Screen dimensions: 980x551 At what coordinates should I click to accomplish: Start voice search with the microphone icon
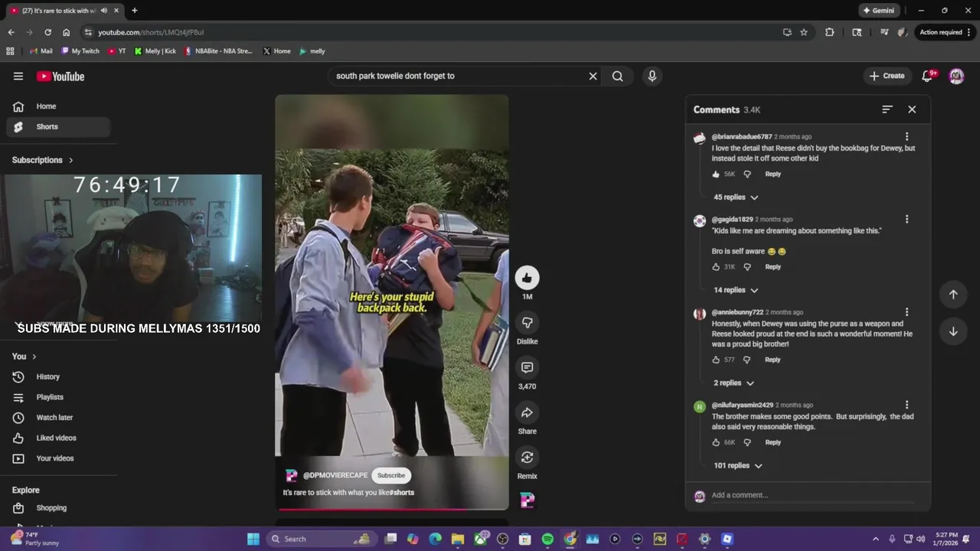point(652,76)
